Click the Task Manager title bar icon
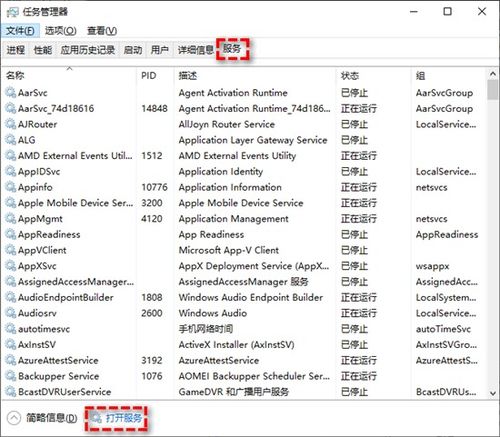The height and width of the screenshot is (437, 500). pyautogui.click(x=12, y=12)
